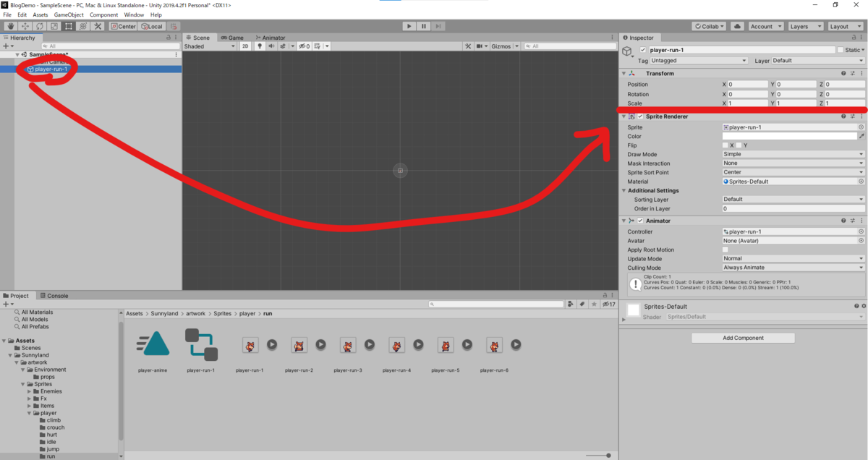The image size is (868, 460).
Task: Click the Add Component button
Action: coord(743,338)
